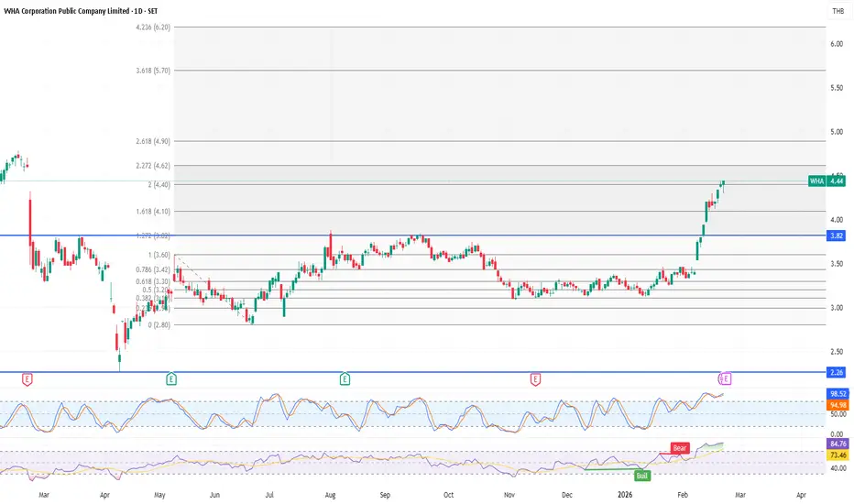Screen dimensions: 854x504
Task: Select the Fibonacci 0 (2.80) level label
Action: tap(159, 324)
